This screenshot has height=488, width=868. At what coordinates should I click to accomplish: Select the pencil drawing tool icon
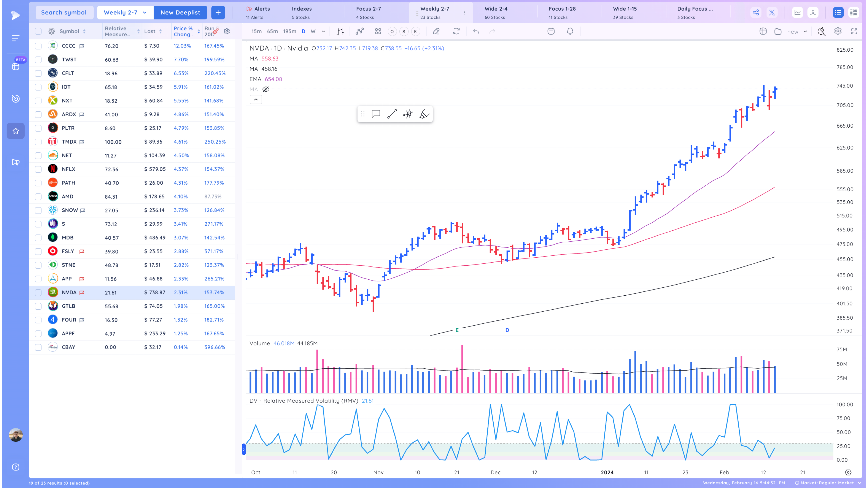click(x=436, y=31)
